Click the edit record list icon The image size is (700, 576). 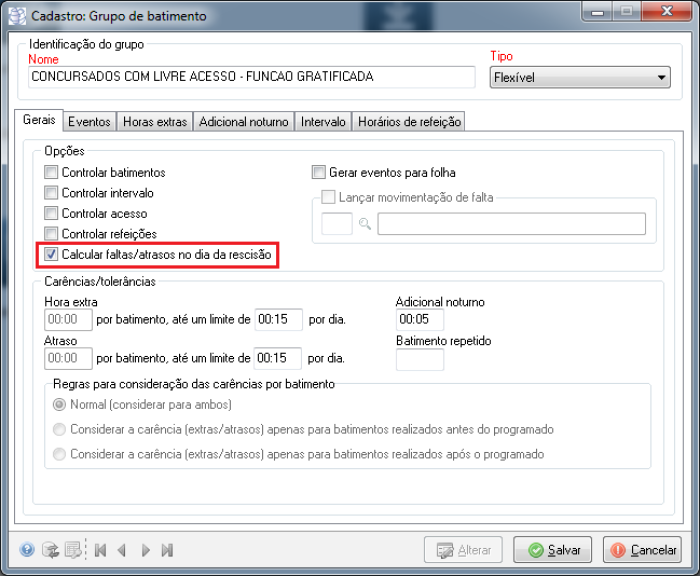pyautogui.click(x=73, y=550)
